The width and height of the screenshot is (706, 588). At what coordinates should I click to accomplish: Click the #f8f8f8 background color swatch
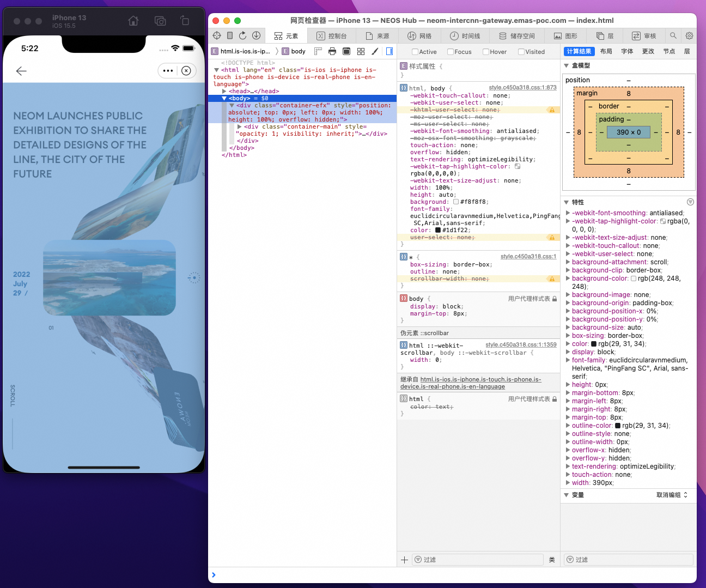point(456,202)
